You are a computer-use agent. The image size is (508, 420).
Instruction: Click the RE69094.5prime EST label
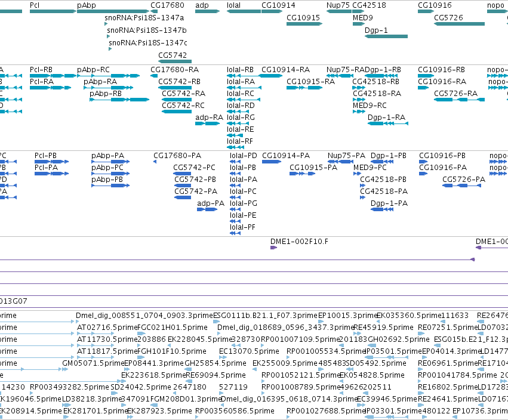point(215,375)
